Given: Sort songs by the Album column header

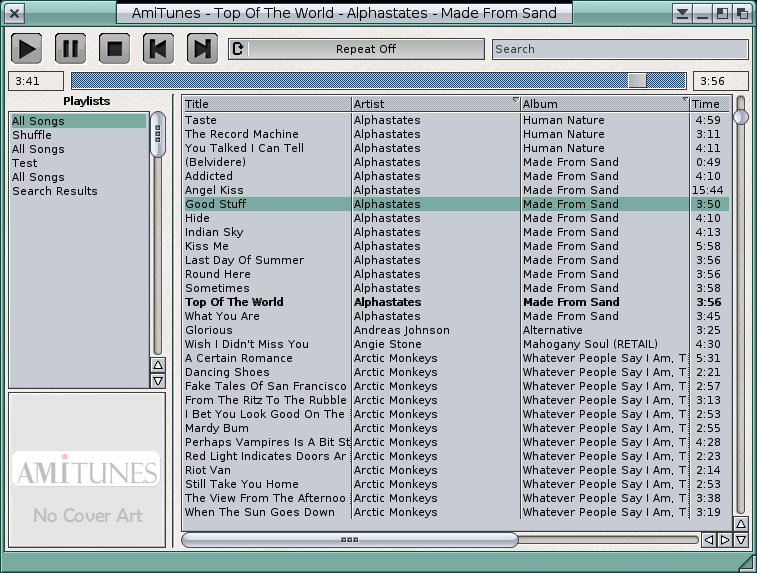Looking at the screenshot, I should point(605,104).
